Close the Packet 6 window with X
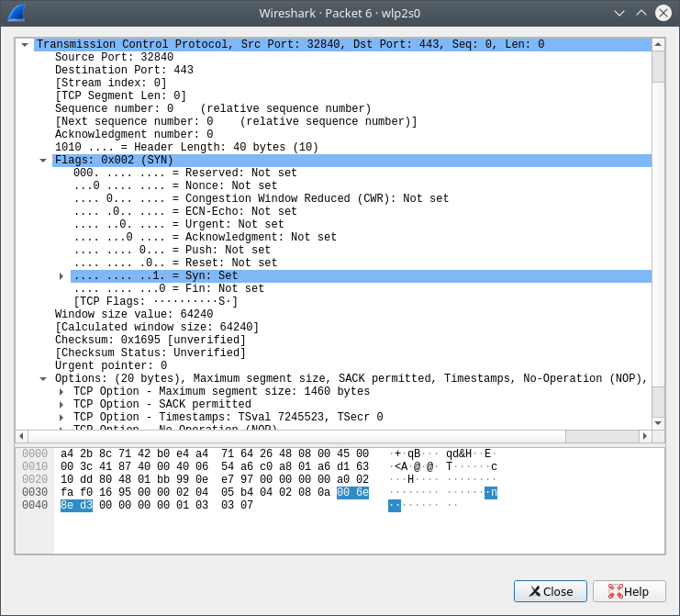Image resolution: width=680 pixels, height=616 pixels. coord(663,13)
